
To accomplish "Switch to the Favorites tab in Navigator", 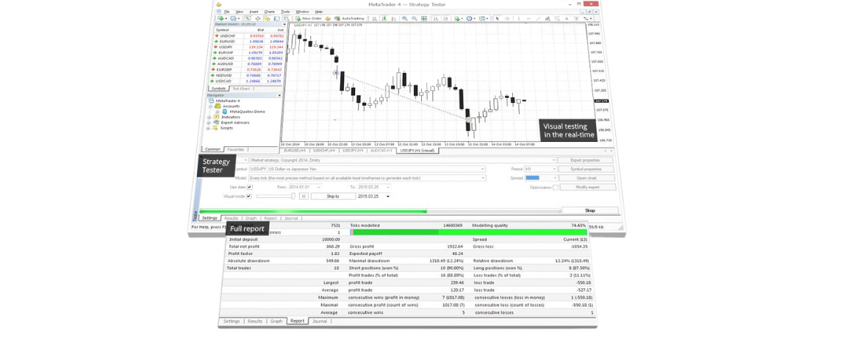I will coord(236,149).
